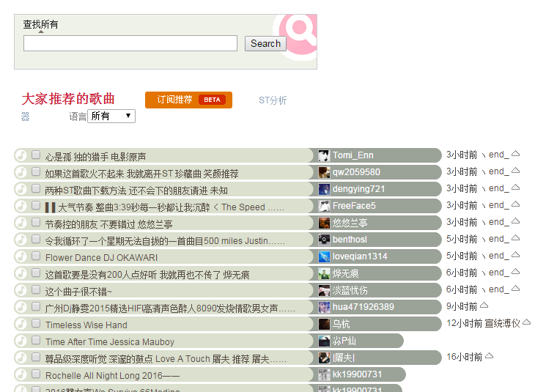Click benthosl's avatar image
Screen dimensions: 535x392
324,240
